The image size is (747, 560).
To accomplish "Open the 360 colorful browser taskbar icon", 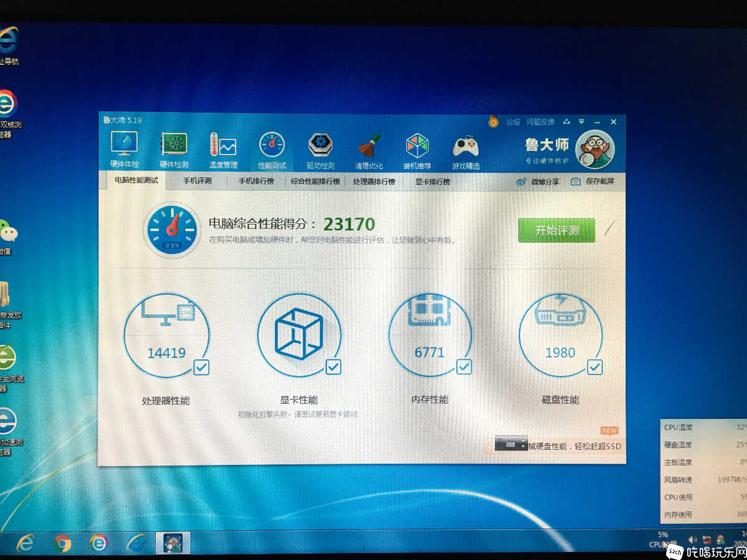I will tap(98, 543).
